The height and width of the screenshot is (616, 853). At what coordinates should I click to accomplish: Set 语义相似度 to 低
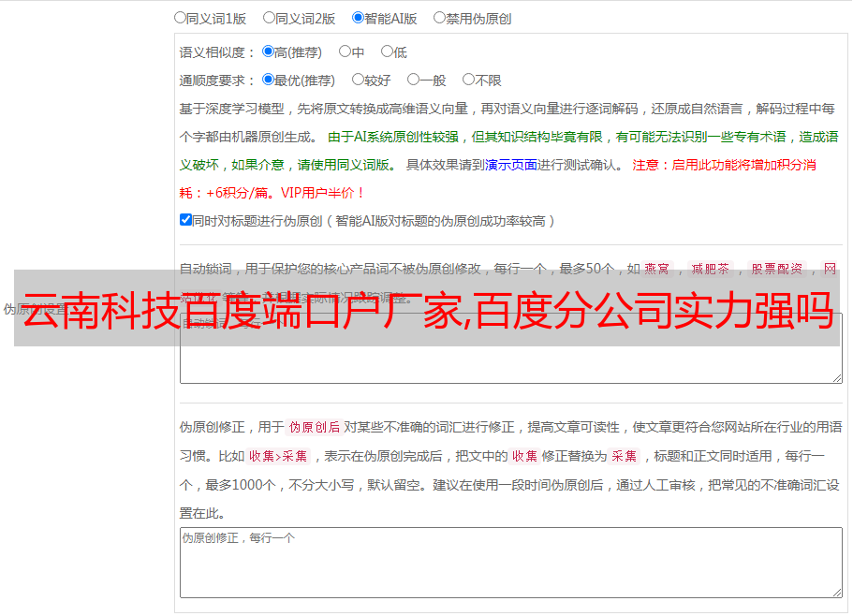tap(387, 51)
